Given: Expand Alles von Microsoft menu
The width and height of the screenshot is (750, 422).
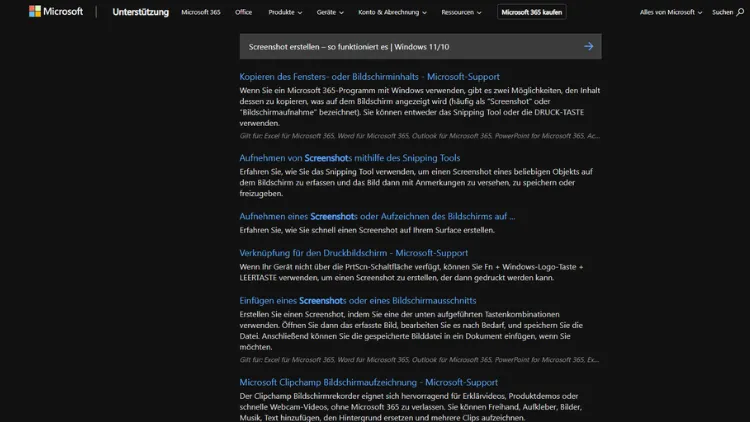Looking at the screenshot, I should point(671,12).
